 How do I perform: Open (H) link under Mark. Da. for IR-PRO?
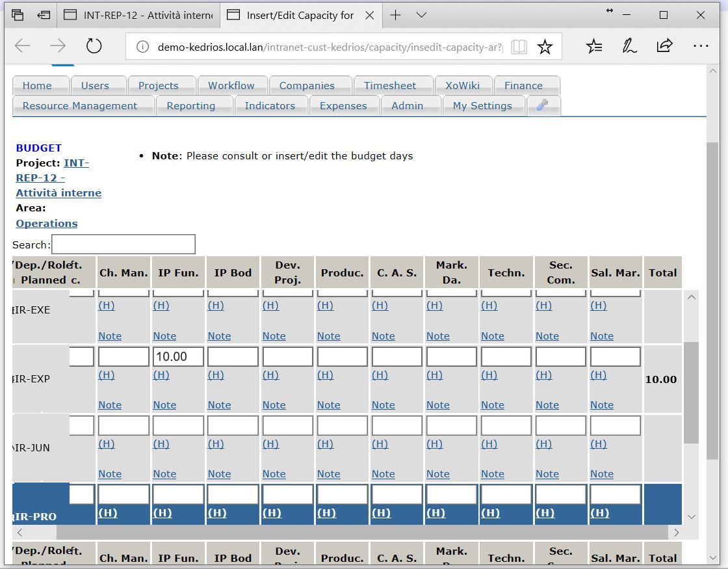point(435,513)
